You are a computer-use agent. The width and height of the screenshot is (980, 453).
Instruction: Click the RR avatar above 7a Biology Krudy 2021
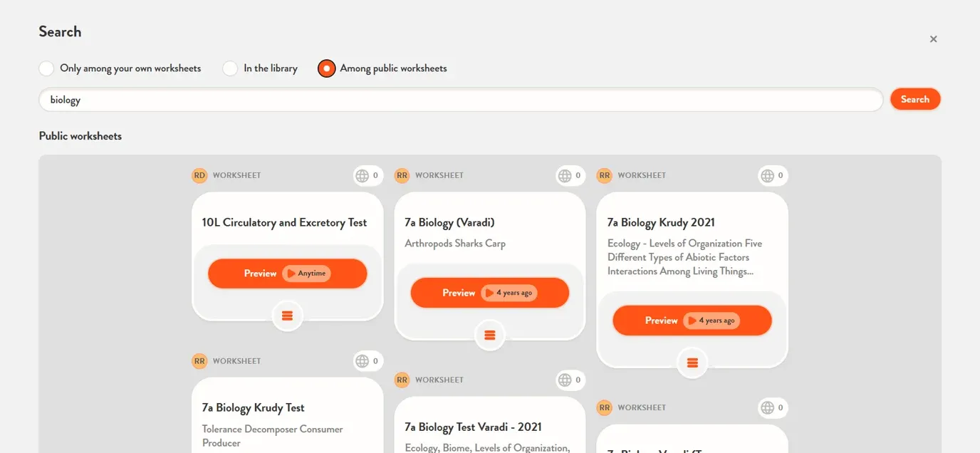(605, 175)
